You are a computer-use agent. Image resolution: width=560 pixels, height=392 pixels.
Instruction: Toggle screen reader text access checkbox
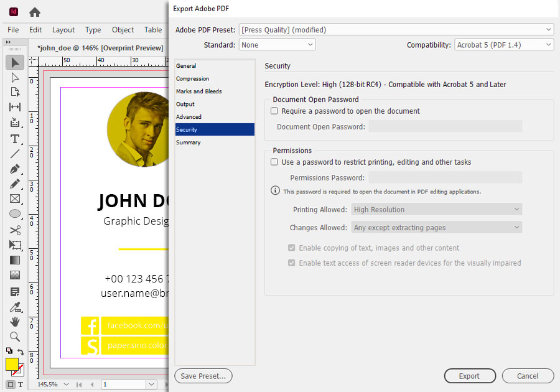291,263
